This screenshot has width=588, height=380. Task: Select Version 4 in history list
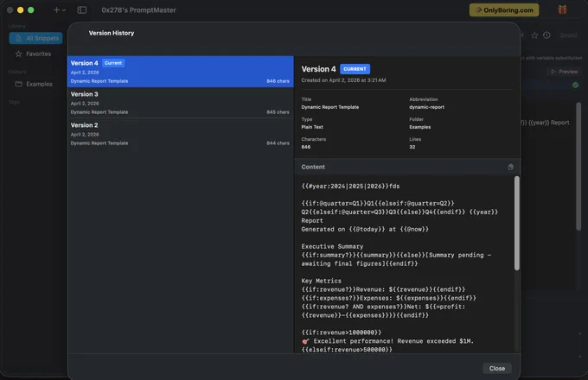tap(181, 72)
